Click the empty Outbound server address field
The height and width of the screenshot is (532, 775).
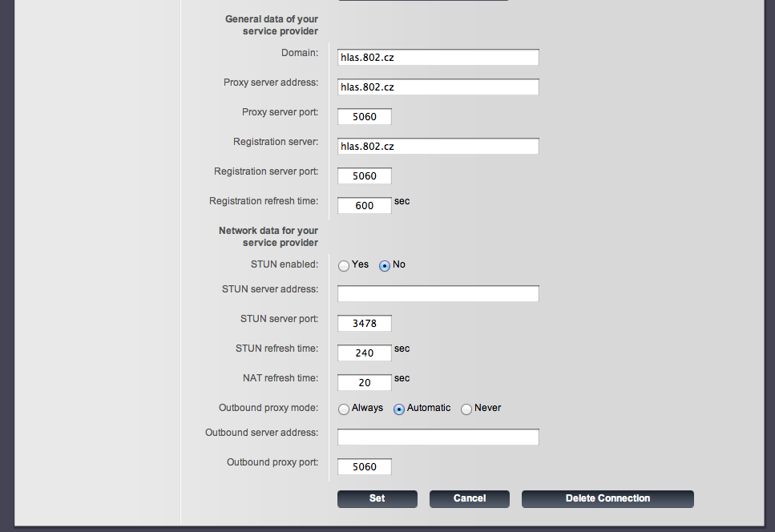point(438,437)
